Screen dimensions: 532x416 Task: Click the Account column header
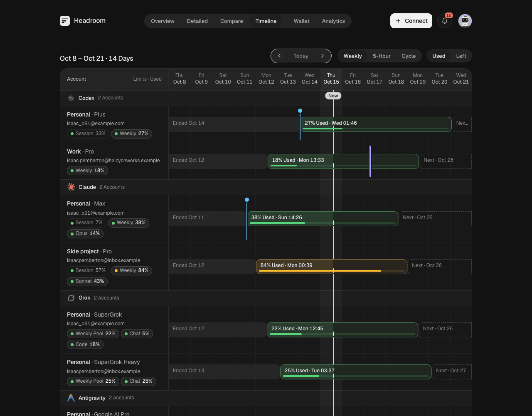[x=76, y=79]
